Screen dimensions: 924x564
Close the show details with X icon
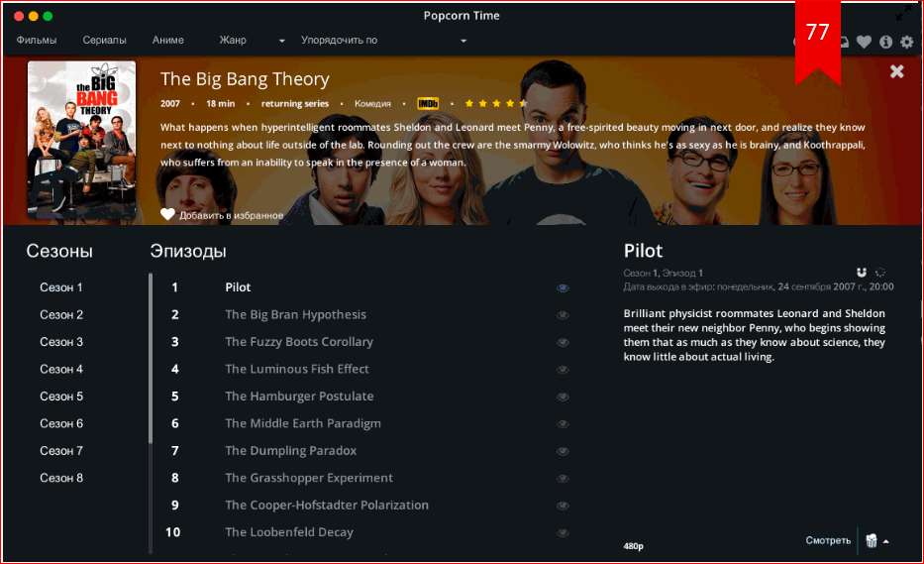coord(897,71)
